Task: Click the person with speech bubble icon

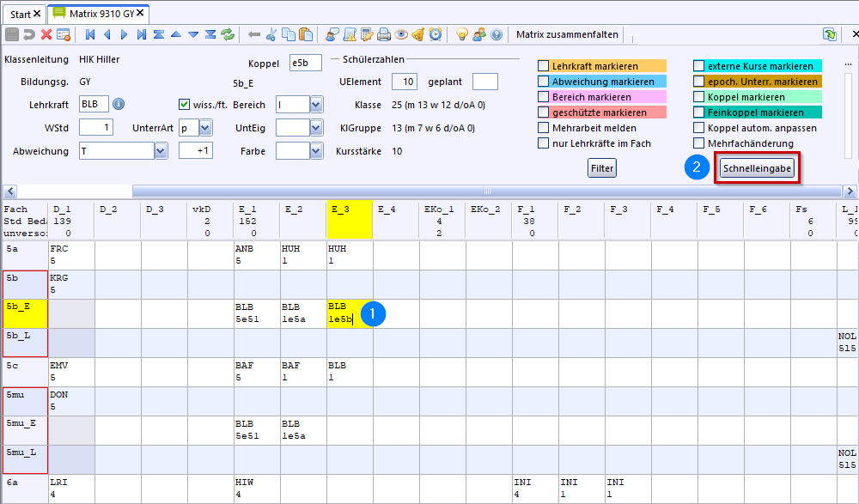Action: pyautogui.click(x=332, y=34)
